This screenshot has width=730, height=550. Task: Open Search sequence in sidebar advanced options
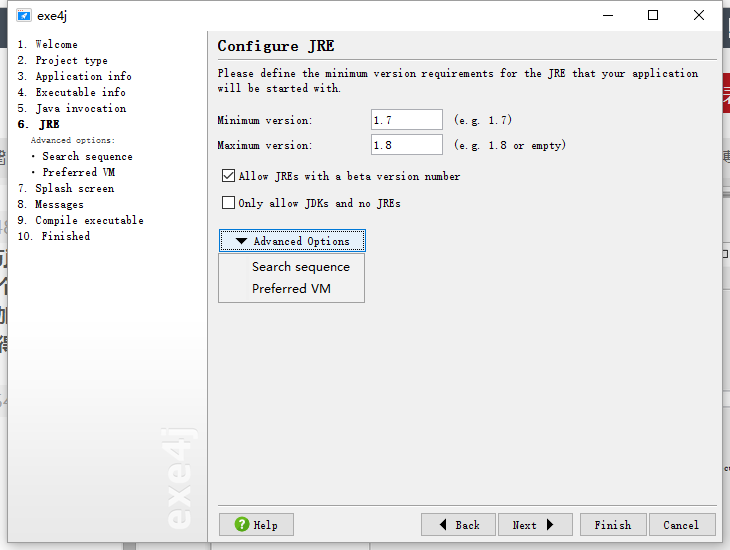(87, 156)
